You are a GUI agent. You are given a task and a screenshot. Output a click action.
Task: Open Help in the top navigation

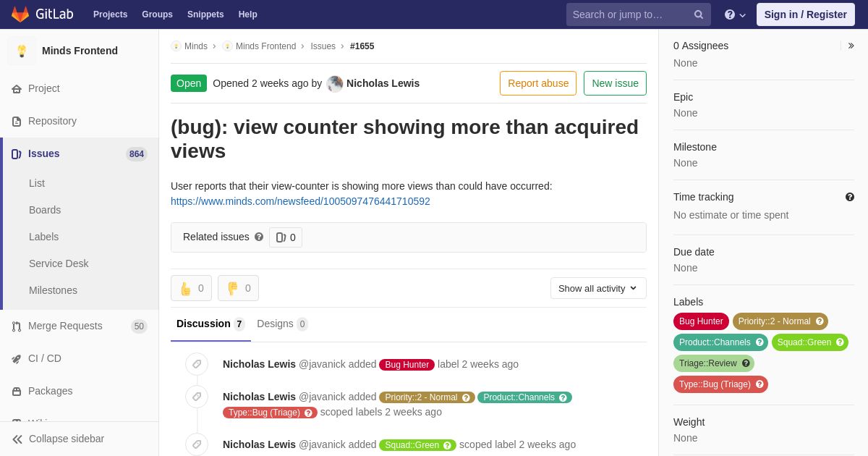pyautogui.click(x=248, y=14)
